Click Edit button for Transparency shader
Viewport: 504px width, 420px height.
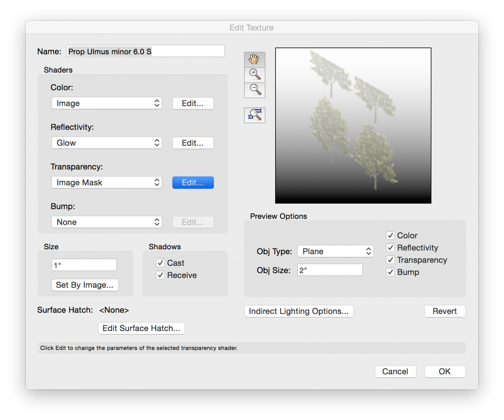pyautogui.click(x=193, y=183)
